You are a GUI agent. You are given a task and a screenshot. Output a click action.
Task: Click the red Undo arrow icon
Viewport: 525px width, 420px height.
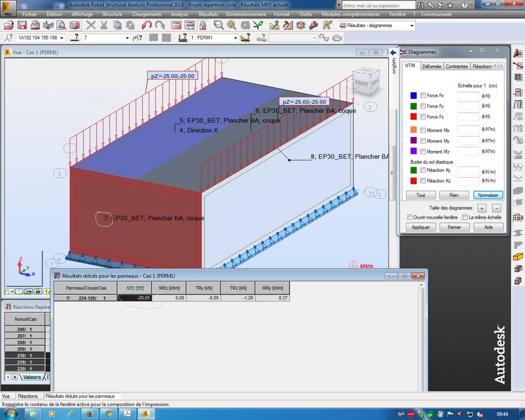tap(147, 25)
